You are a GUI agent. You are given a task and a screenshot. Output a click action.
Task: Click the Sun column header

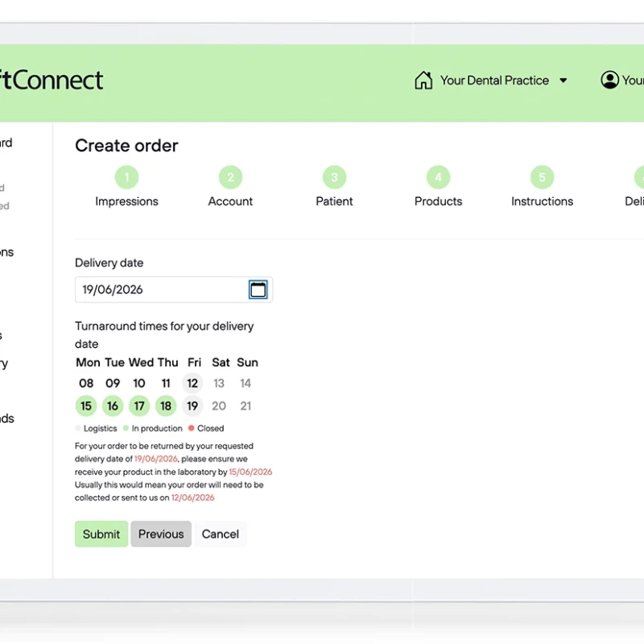coord(247,362)
